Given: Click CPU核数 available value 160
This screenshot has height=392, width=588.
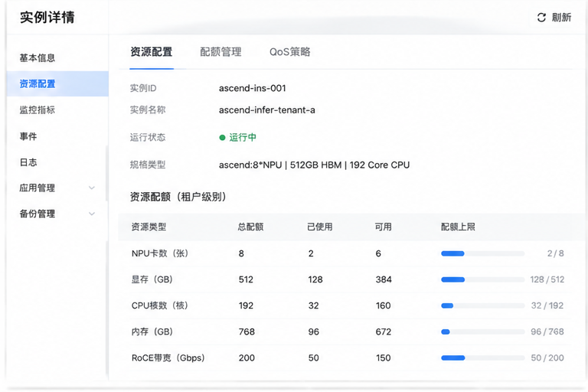Looking at the screenshot, I should tap(384, 305).
